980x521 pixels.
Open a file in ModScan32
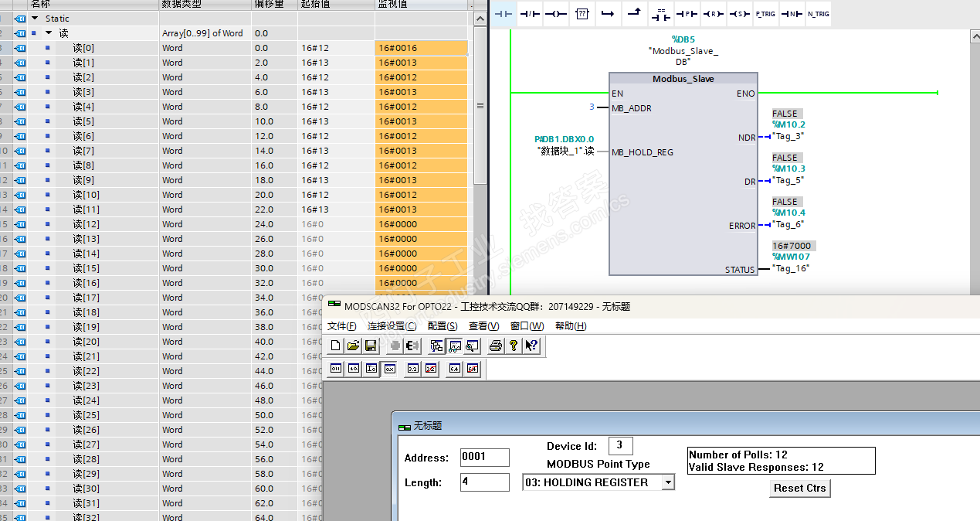353,346
